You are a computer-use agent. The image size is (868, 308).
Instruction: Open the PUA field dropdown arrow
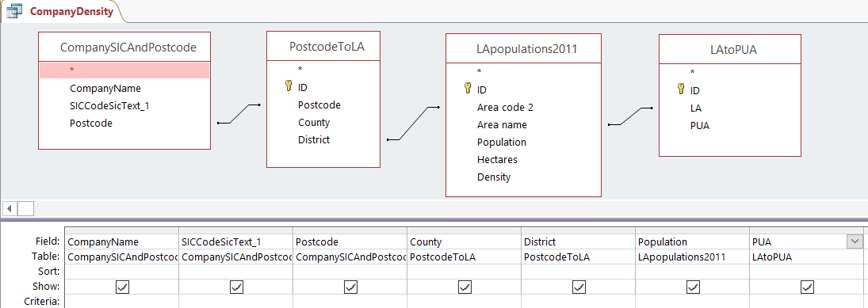click(855, 241)
